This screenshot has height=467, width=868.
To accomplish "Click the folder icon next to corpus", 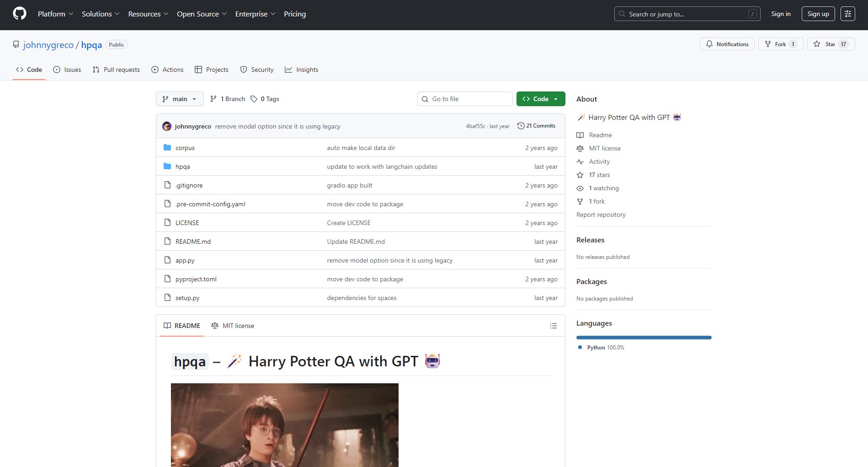I will tap(167, 147).
